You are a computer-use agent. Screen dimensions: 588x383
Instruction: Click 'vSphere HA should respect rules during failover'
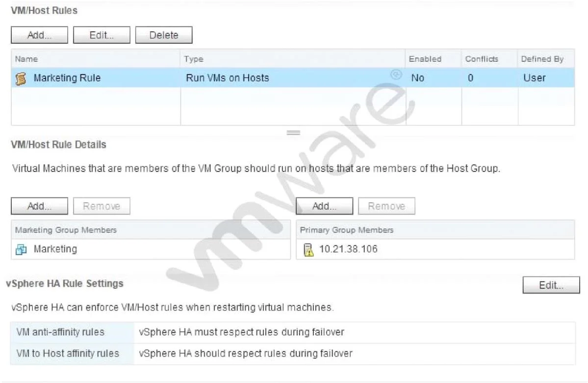[x=246, y=354]
